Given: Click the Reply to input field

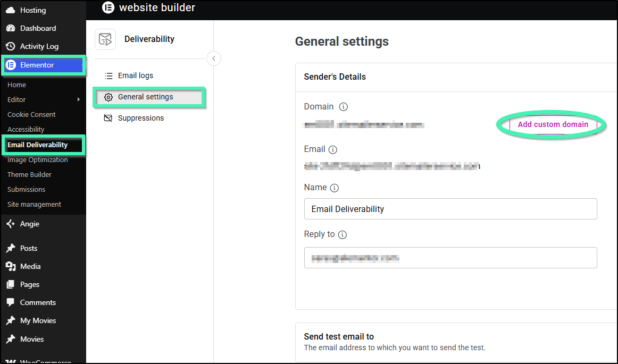Looking at the screenshot, I should pos(450,258).
